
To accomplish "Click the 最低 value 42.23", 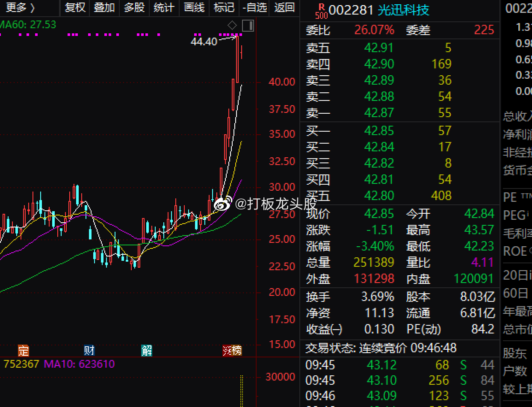I will 479,246.
